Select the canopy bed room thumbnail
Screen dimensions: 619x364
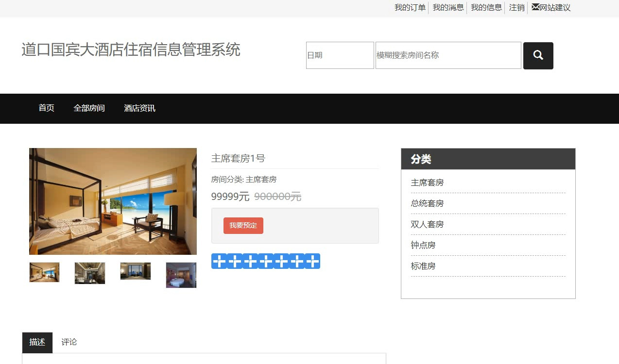44,272
